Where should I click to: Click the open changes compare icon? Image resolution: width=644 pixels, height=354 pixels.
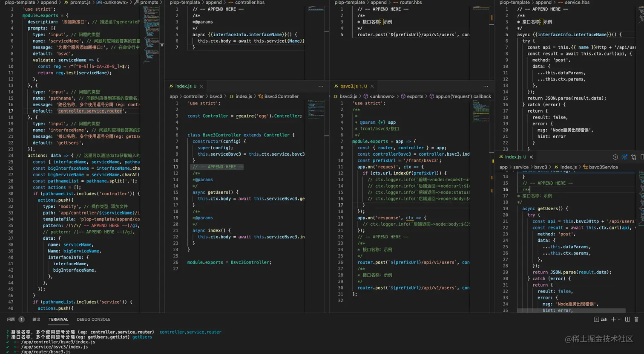pyautogui.click(x=633, y=157)
